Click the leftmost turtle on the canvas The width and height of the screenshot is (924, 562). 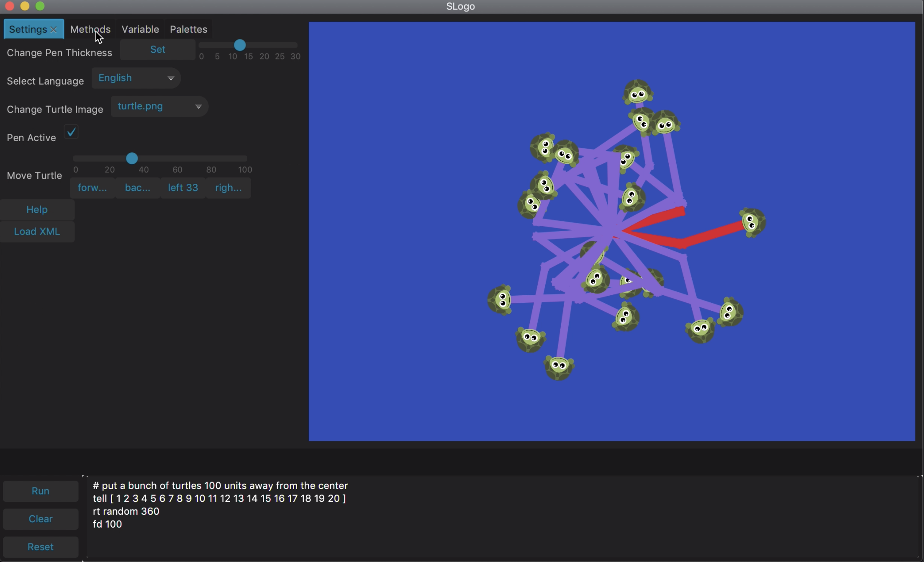(500, 299)
